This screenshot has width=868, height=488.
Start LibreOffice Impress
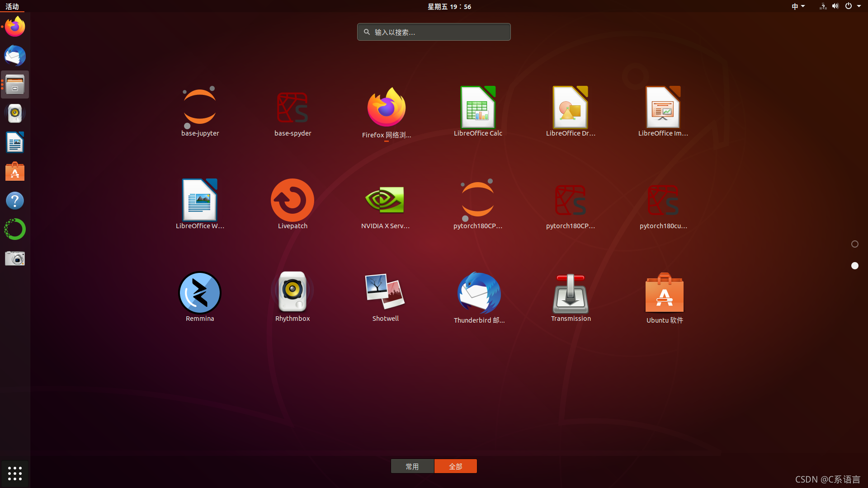pyautogui.click(x=663, y=112)
